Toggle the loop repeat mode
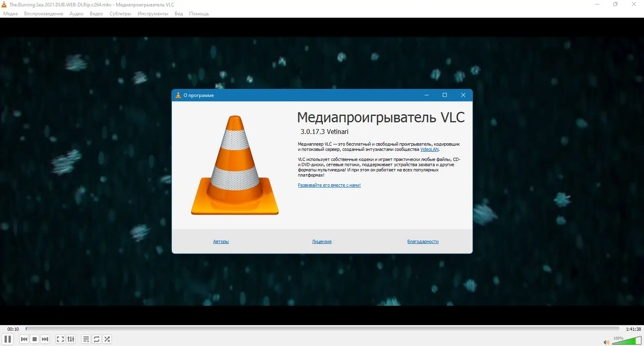 click(x=97, y=339)
